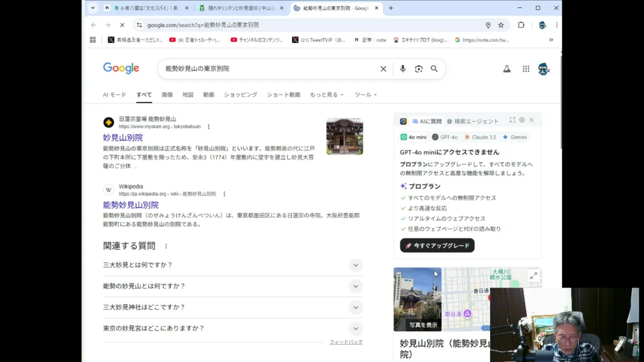644x362 pixels.
Task: Show more bookmarks chevron
Action: (551, 40)
